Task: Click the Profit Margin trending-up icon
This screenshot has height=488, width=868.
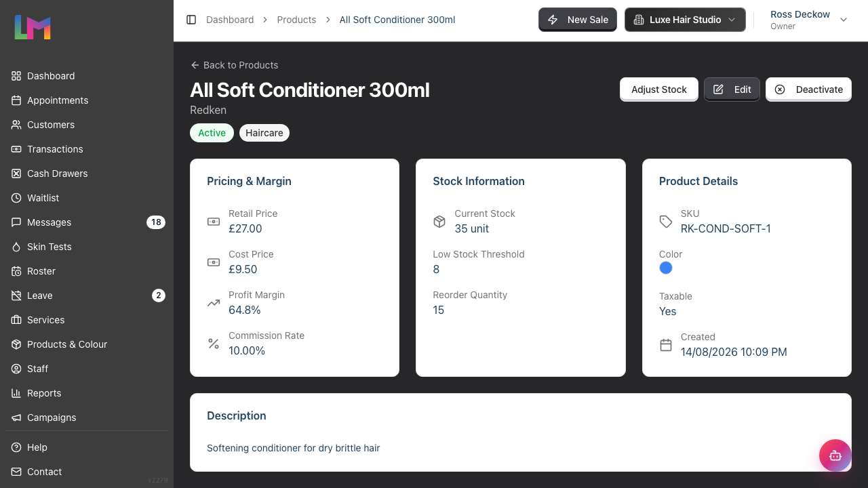Action: click(214, 303)
